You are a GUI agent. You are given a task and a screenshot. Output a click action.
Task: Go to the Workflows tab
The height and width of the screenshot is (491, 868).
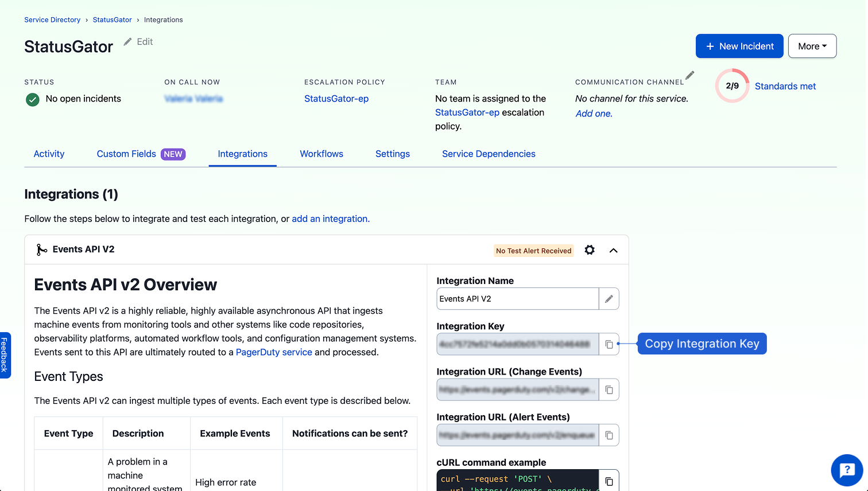(321, 154)
